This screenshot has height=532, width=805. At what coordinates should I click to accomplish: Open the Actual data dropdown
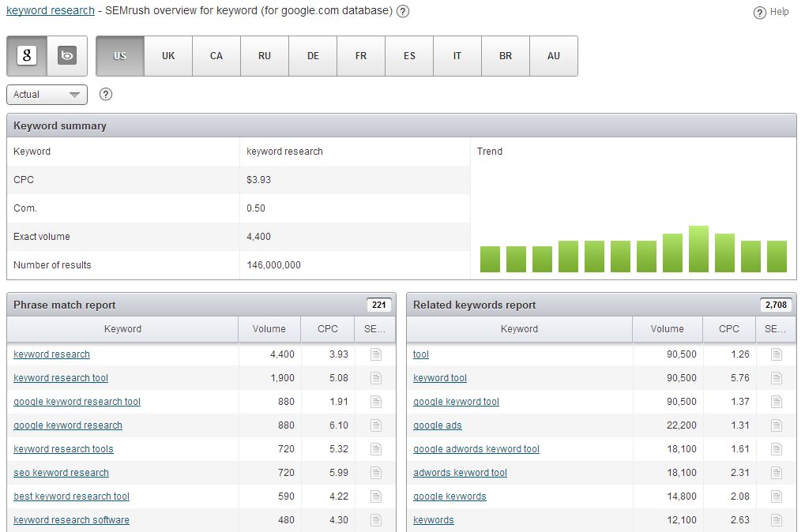(x=47, y=95)
